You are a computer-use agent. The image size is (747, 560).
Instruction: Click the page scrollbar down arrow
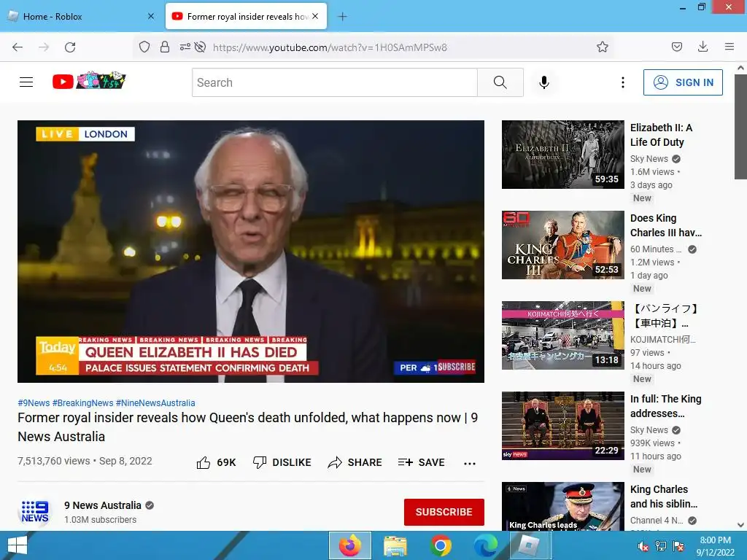[x=740, y=525]
